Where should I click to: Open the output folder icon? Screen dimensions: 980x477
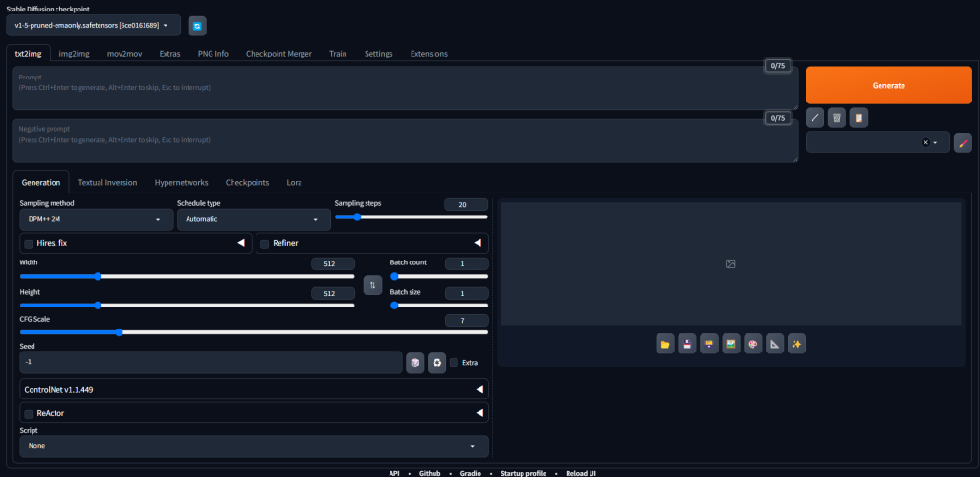click(x=664, y=344)
